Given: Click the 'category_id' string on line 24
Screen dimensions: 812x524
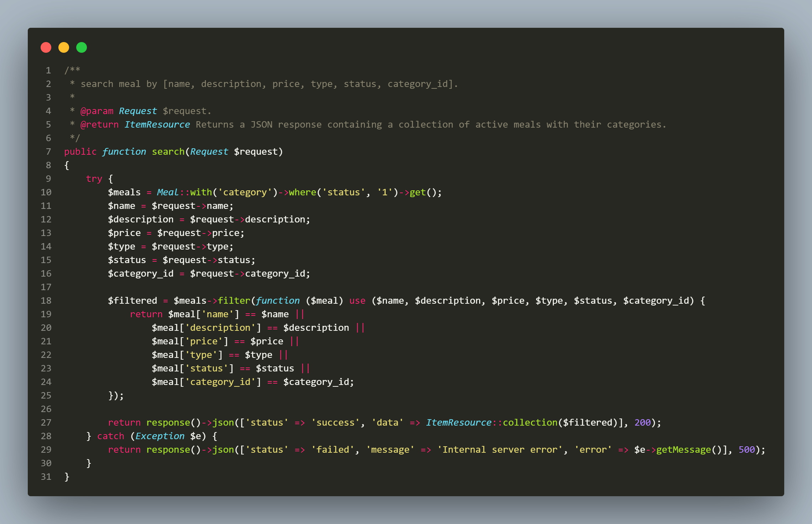Looking at the screenshot, I should tap(220, 382).
